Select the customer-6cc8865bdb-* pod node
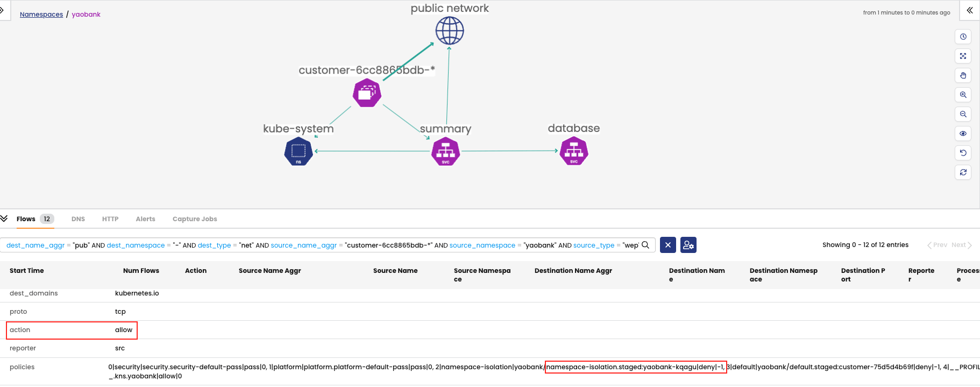Screen dimensions: 980x387 [x=367, y=93]
